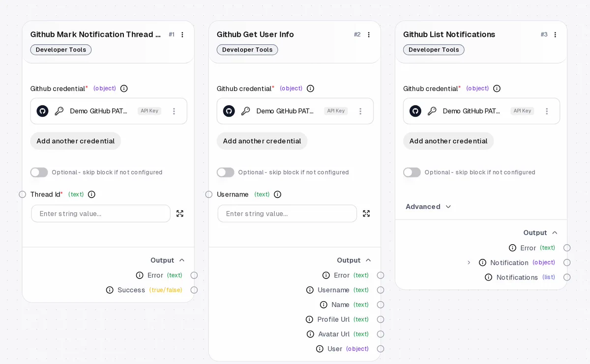Expand the Username text field editor
Viewport: 590px width, 364px height.
pos(366,214)
